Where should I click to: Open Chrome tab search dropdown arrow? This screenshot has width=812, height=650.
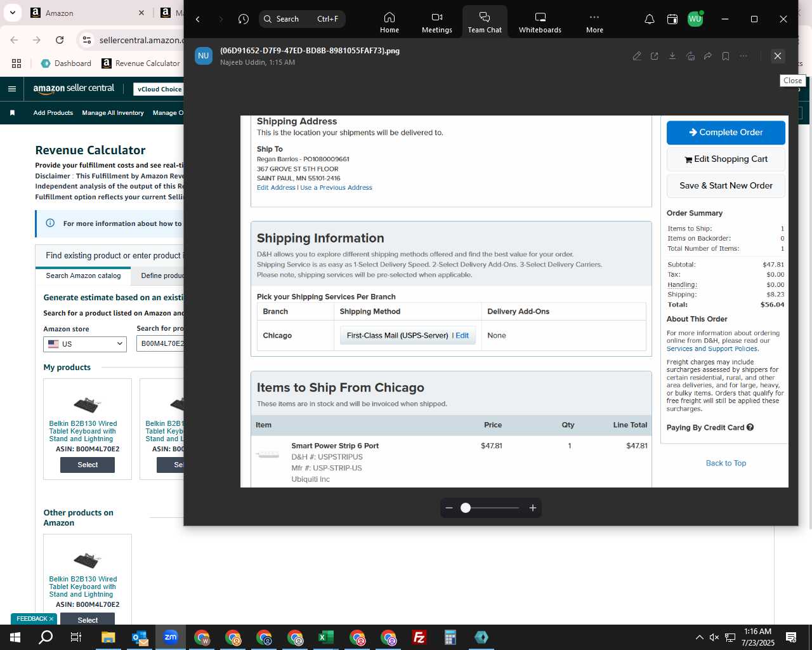click(x=13, y=13)
